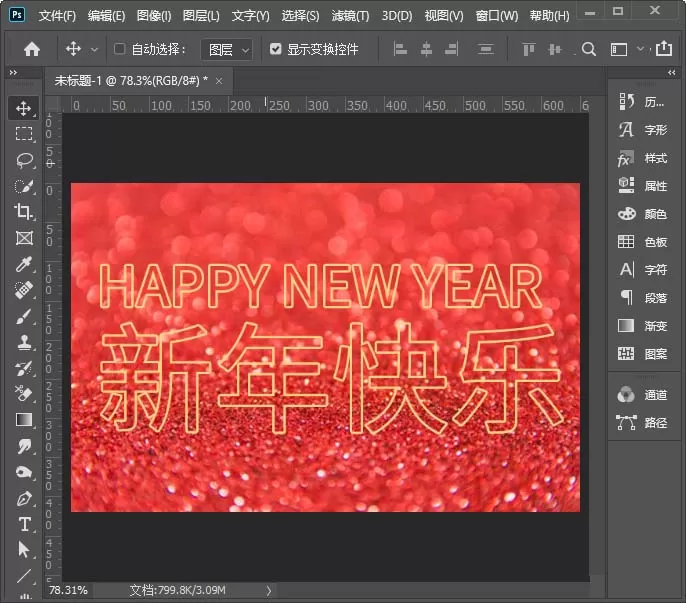Viewport: 686px width, 603px height.
Task: Open the 图层(L) menu
Action: pos(201,16)
